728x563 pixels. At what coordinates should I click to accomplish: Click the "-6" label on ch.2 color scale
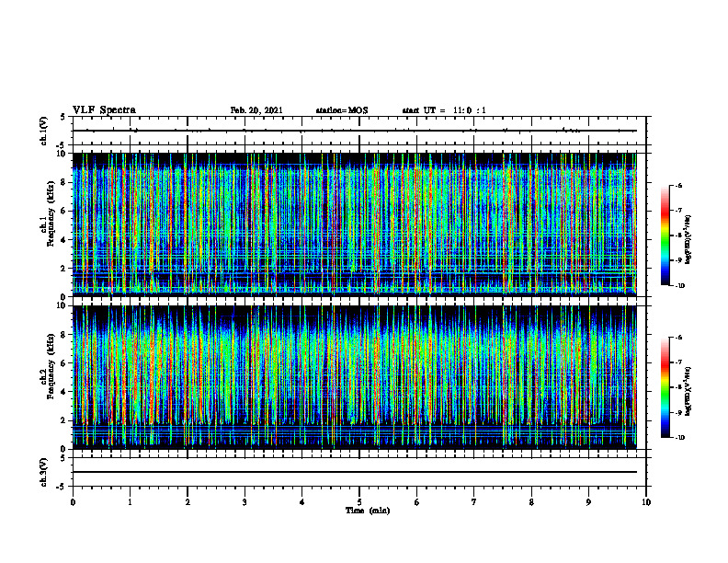coord(678,338)
